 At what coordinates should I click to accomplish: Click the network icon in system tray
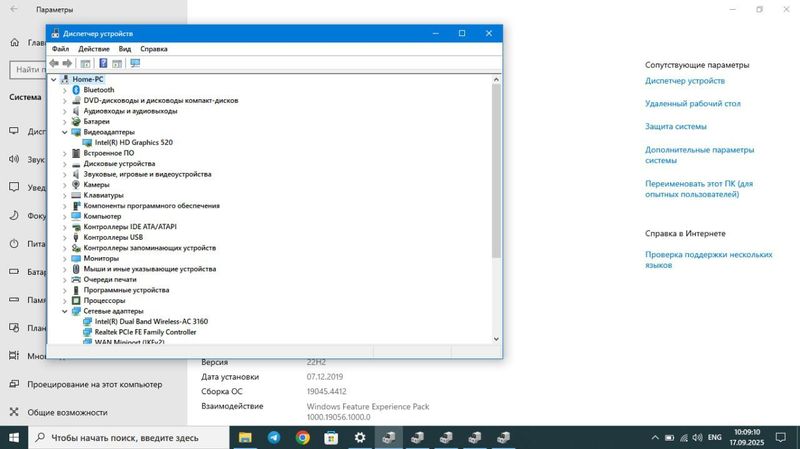coord(684,438)
